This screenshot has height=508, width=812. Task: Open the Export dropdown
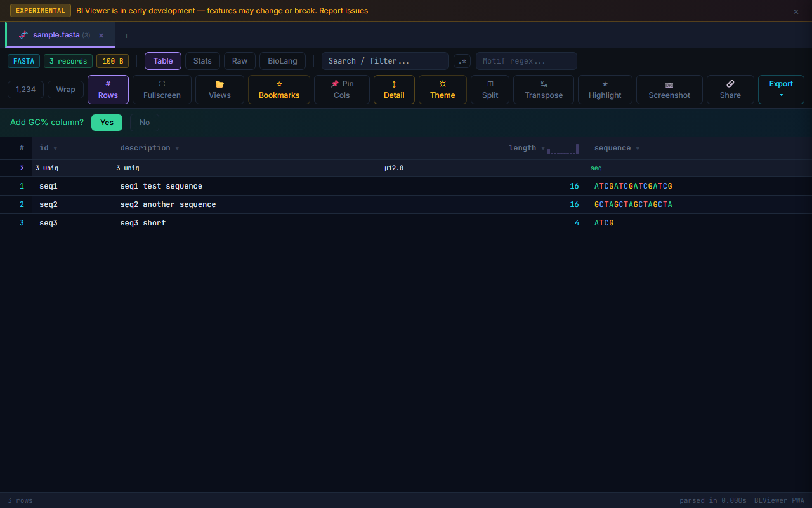[x=781, y=89]
